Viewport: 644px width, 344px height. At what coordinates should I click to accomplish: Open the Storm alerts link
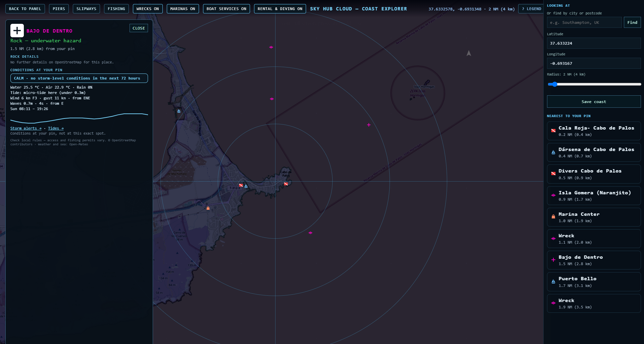point(26,128)
